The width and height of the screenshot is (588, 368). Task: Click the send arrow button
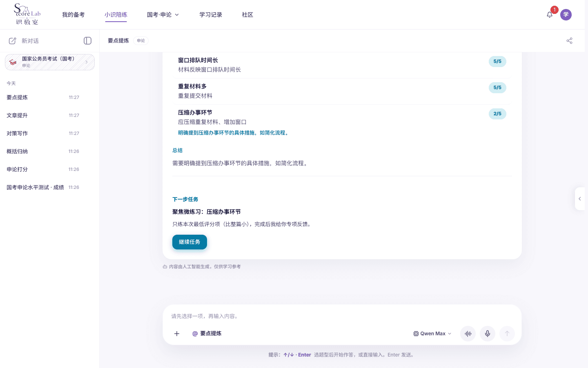507,334
